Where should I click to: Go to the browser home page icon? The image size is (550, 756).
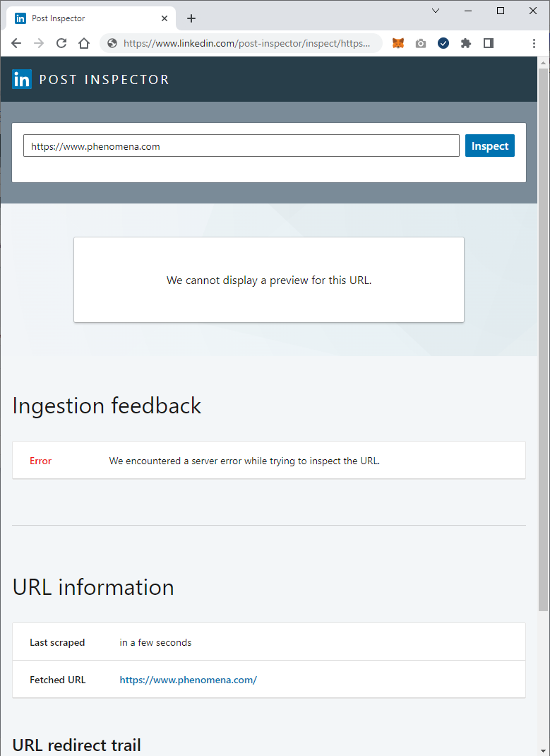pos(84,43)
